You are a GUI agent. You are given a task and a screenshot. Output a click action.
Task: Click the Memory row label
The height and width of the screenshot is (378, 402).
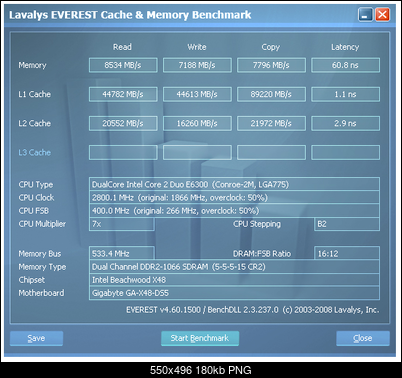tap(32, 65)
